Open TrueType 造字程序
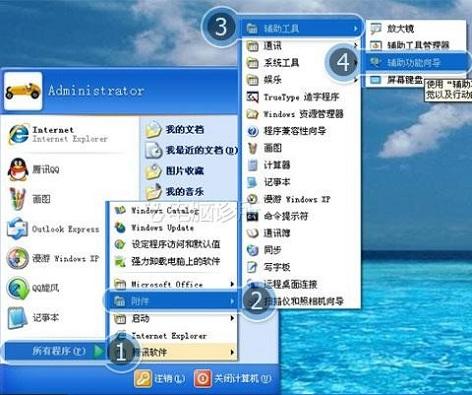Image resolution: width=472 pixels, height=395 pixels. coord(293,97)
